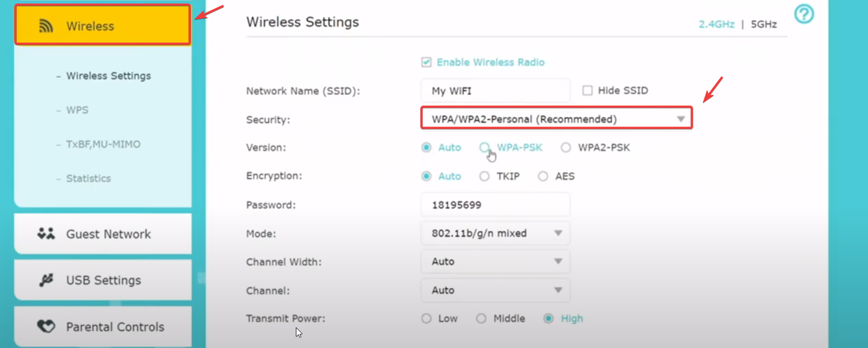Set transmit power to Middle
868x348 pixels.
pyautogui.click(x=481, y=319)
